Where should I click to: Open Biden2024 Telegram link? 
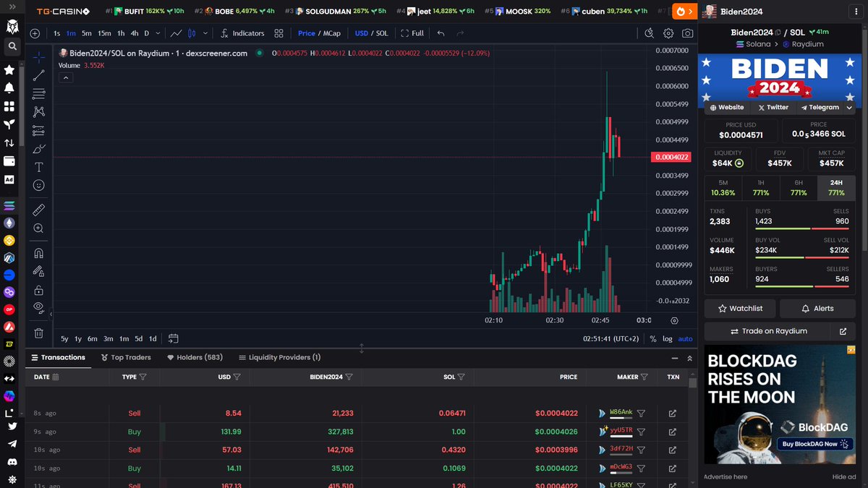(x=819, y=107)
